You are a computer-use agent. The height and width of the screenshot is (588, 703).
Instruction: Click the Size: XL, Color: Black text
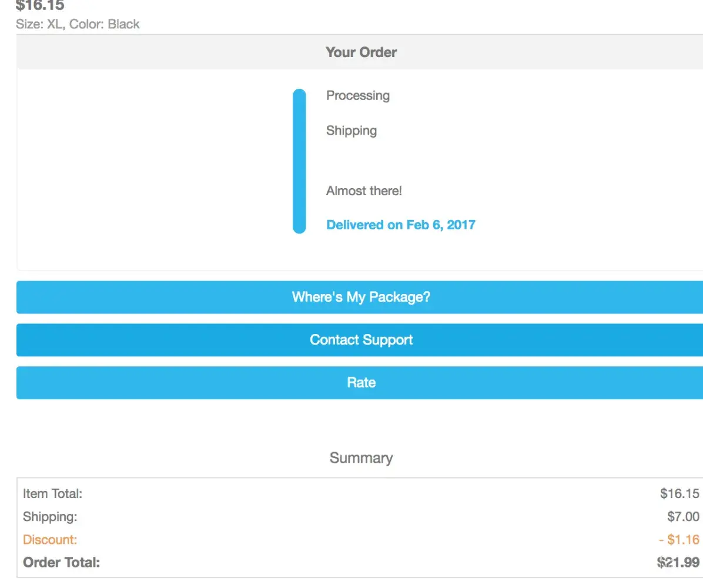coord(78,24)
